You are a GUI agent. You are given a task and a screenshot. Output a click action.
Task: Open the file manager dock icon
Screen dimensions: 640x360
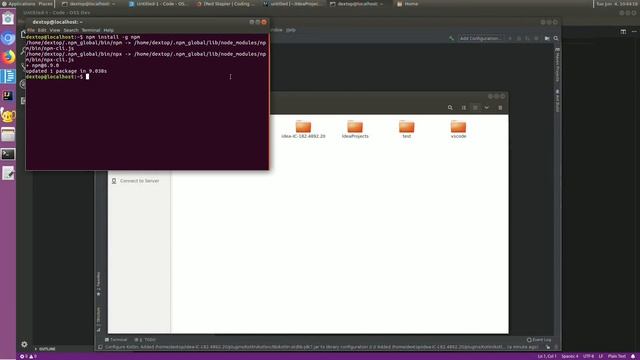8,135
